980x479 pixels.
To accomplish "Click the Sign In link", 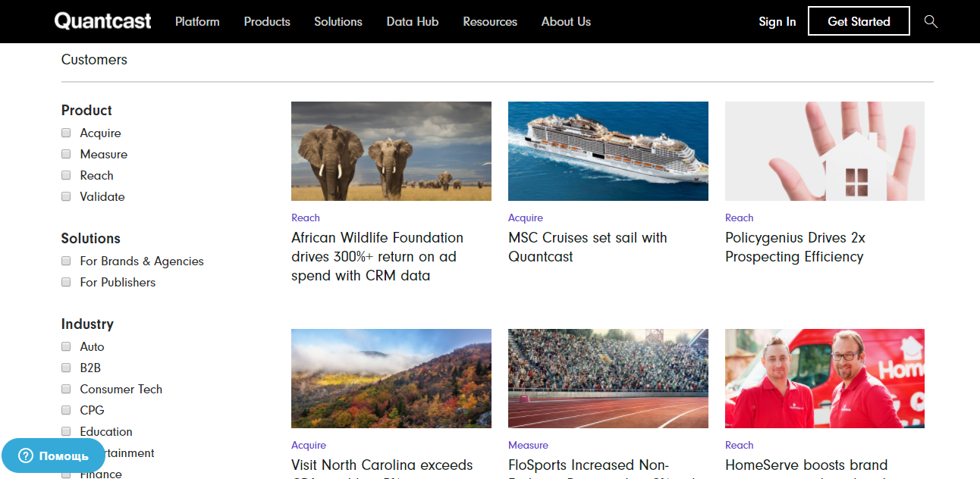I will tap(777, 21).
